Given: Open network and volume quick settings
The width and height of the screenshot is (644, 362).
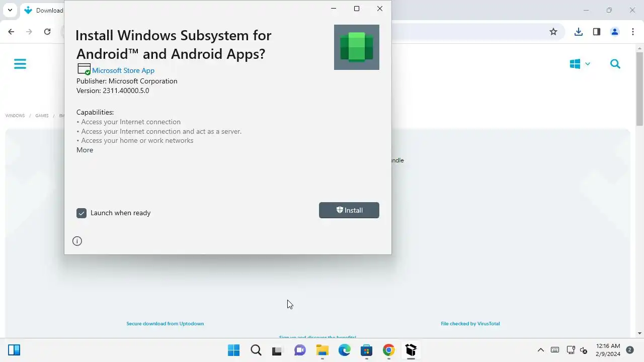Looking at the screenshot, I should point(577,350).
